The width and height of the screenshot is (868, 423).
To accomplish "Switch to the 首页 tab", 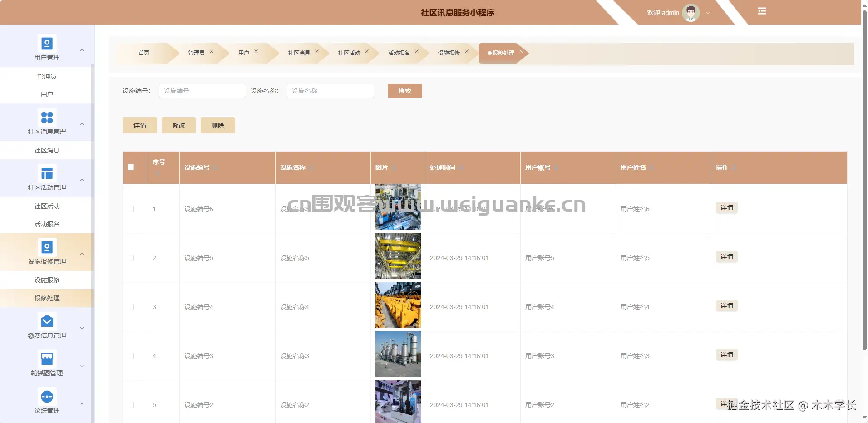I will (144, 53).
